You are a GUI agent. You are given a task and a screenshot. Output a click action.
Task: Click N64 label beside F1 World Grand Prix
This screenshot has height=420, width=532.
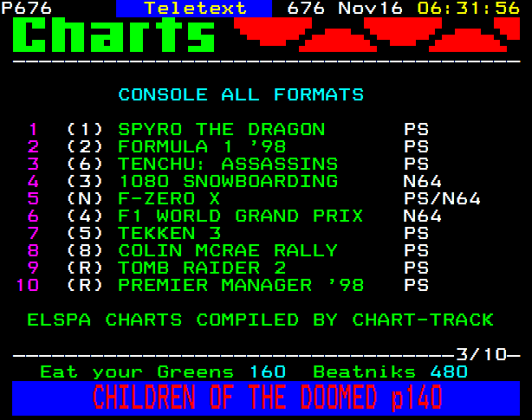[423, 216]
